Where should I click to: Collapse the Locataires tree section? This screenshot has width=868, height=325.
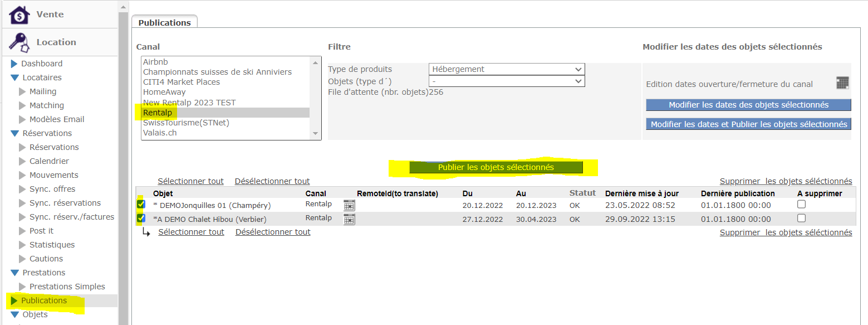pyautogui.click(x=14, y=77)
